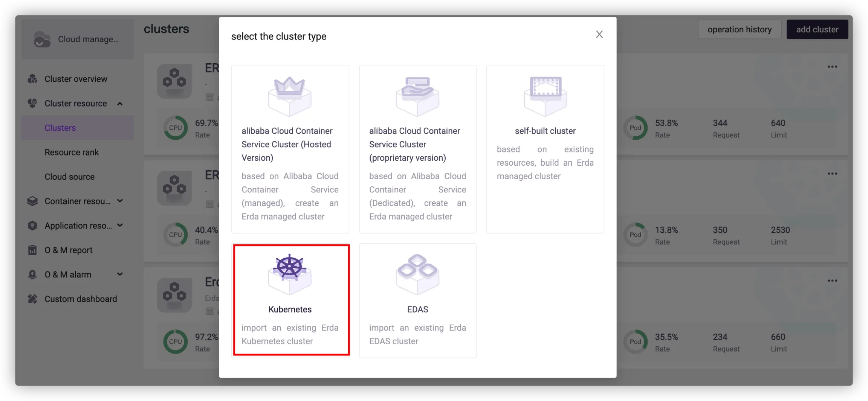Open the Clusters menu item
This screenshot has height=401, width=868.
(x=60, y=128)
